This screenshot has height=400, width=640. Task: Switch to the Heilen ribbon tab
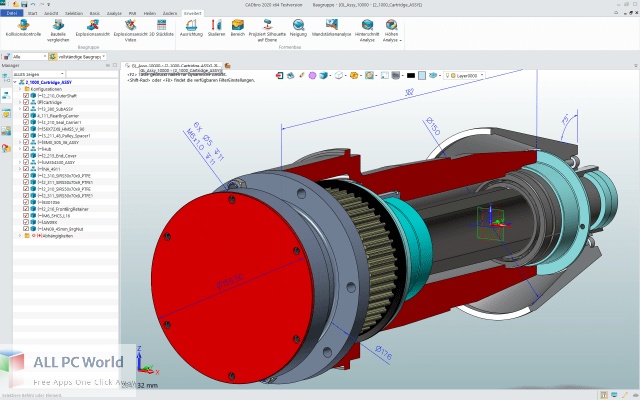pos(150,13)
